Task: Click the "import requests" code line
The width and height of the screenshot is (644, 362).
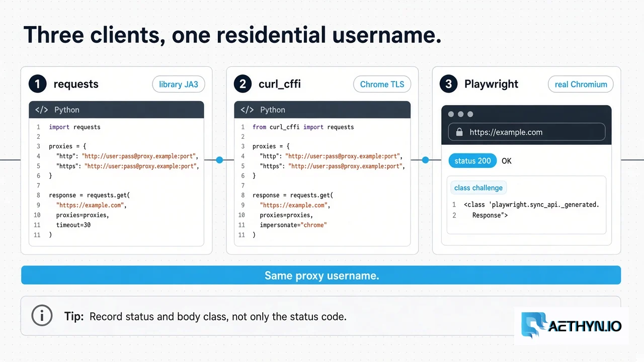Action: click(x=74, y=127)
